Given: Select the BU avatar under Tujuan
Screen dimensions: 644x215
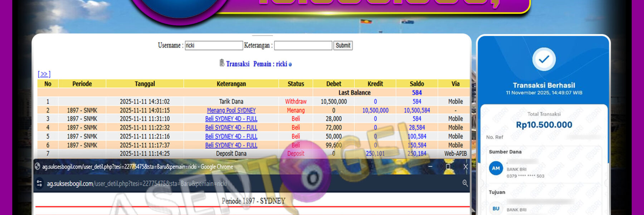Looking at the screenshot, I should point(496,209).
